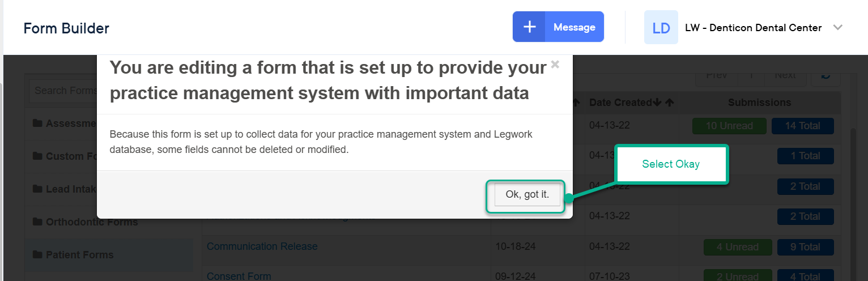Click the 4 Unread badge for Communication Release
The height and width of the screenshot is (281, 868).
click(x=737, y=247)
